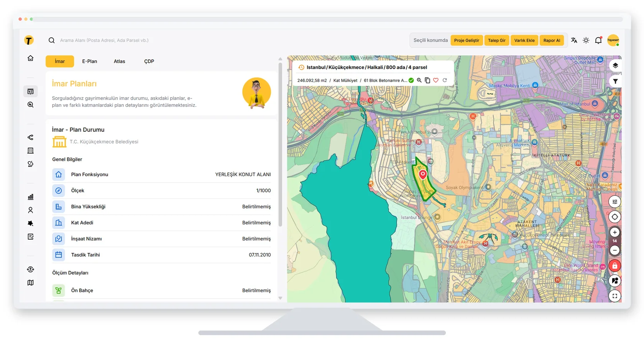Open the map layers dropdown
Image resolution: width=644 pixels, height=350 pixels.
(x=615, y=65)
